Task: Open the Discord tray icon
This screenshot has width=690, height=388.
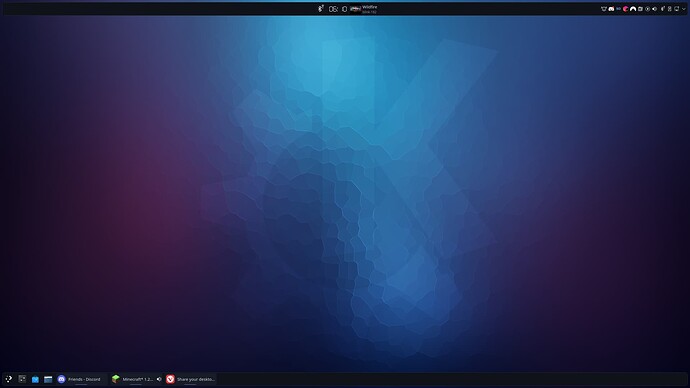Action: pyautogui.click(x=611, y=9)
